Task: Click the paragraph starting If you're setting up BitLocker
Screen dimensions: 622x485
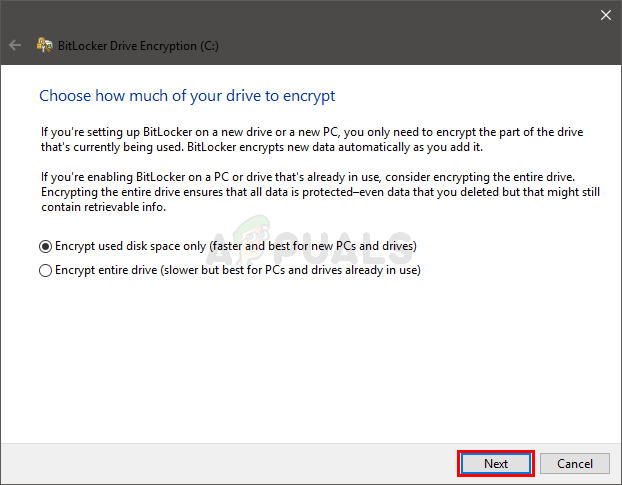Action: click(x=312, y=140)
